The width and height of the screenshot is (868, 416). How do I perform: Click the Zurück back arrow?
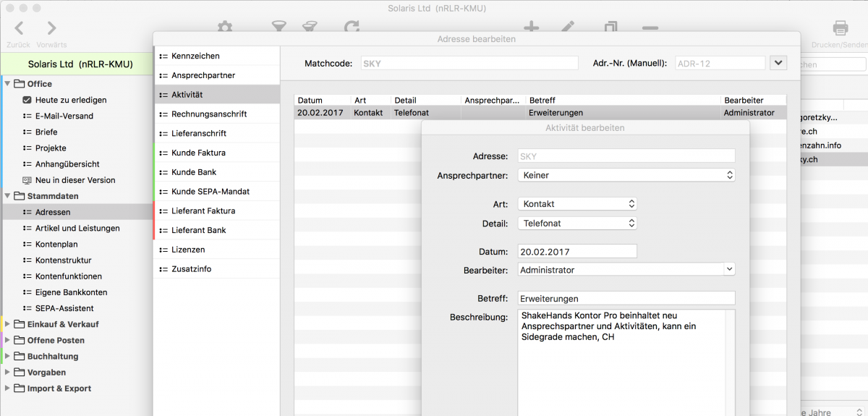tap(19, 29)
